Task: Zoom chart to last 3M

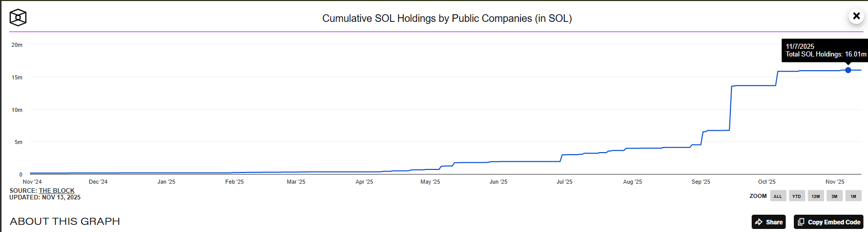Action: [834, 196]
